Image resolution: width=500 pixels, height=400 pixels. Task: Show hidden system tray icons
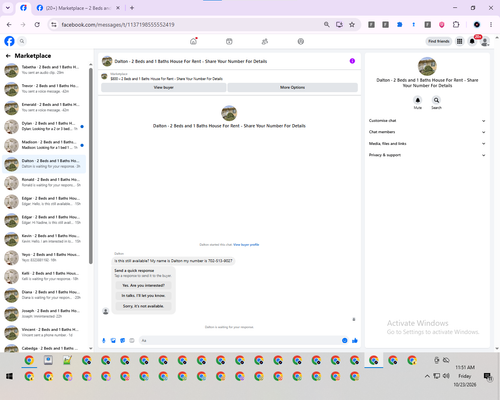427,376
